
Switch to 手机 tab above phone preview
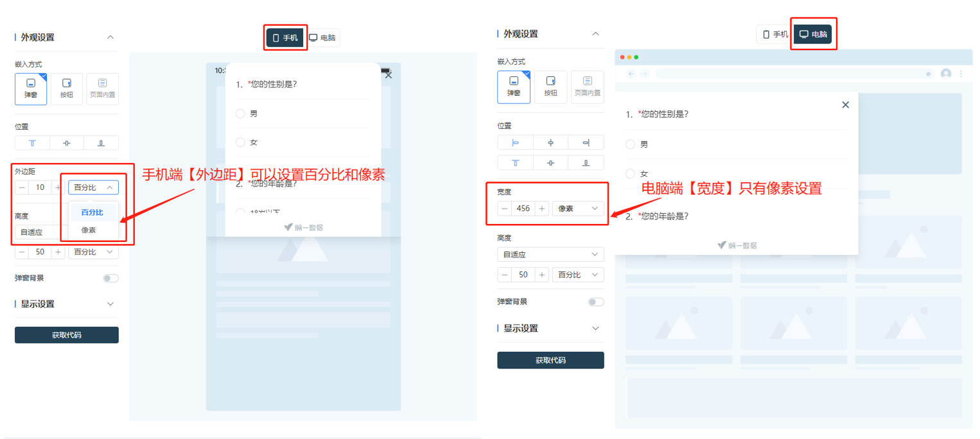click(x=285, y=38)
